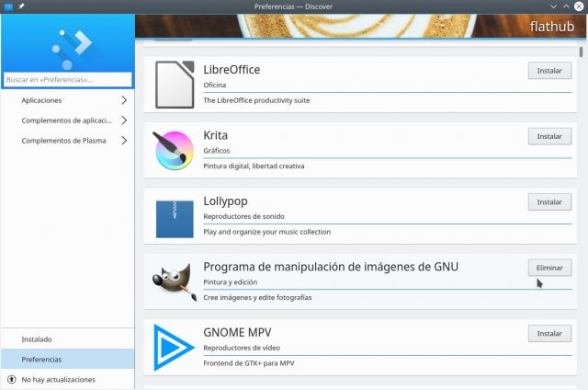
Task: Click the Gráficos category label
Action: click(x=217, y=151)
